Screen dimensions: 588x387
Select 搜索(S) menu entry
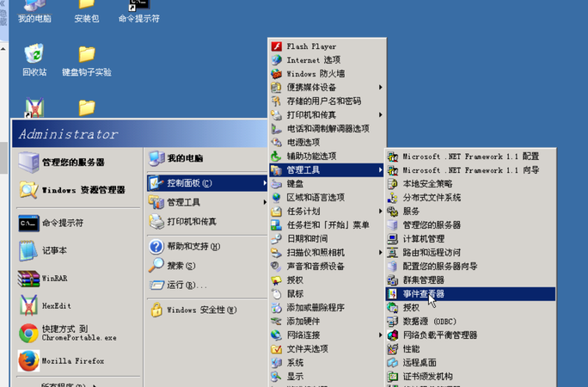[x=206, y=266]
